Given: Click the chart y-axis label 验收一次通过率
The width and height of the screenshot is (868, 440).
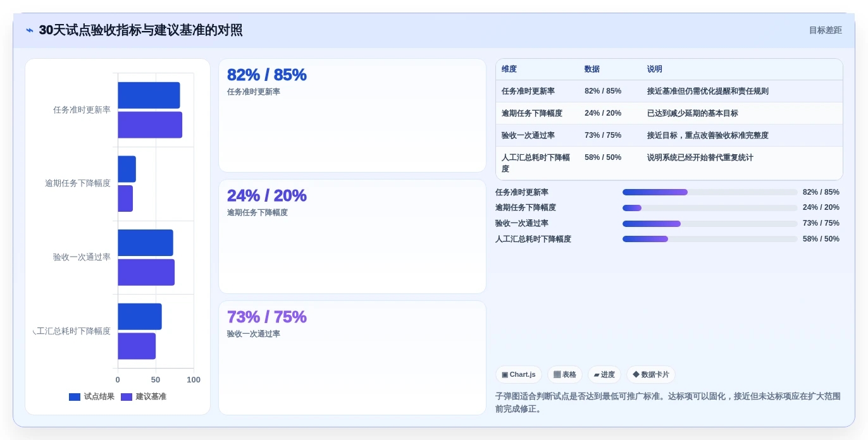Looking at the screenshot, I should [x=82, y=257].
